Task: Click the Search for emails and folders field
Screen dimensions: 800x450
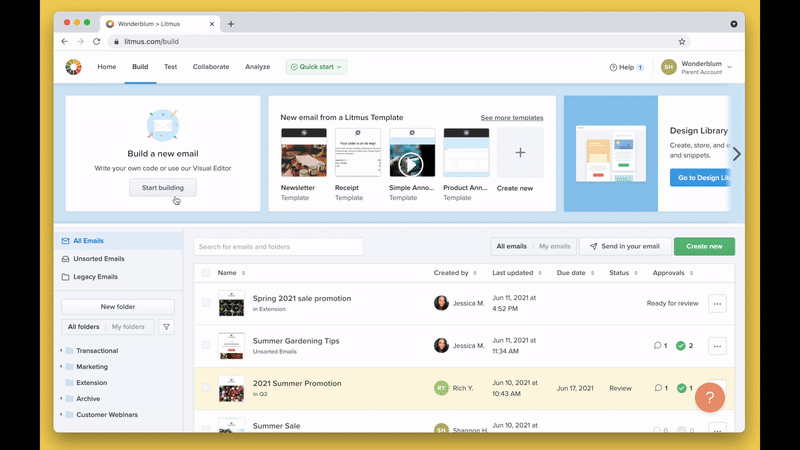Action: 278,246
